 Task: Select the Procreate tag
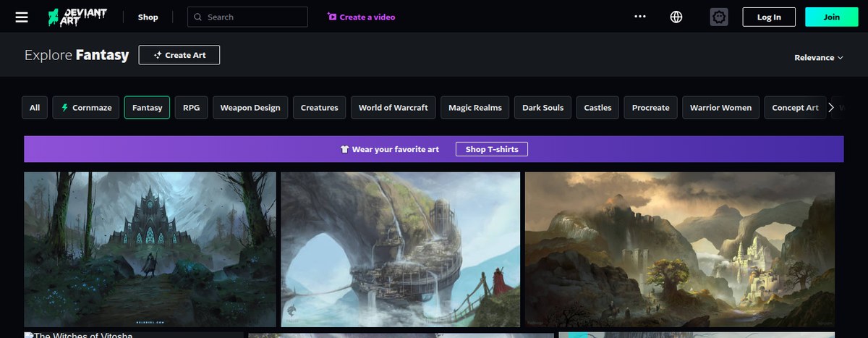point(651,107)
